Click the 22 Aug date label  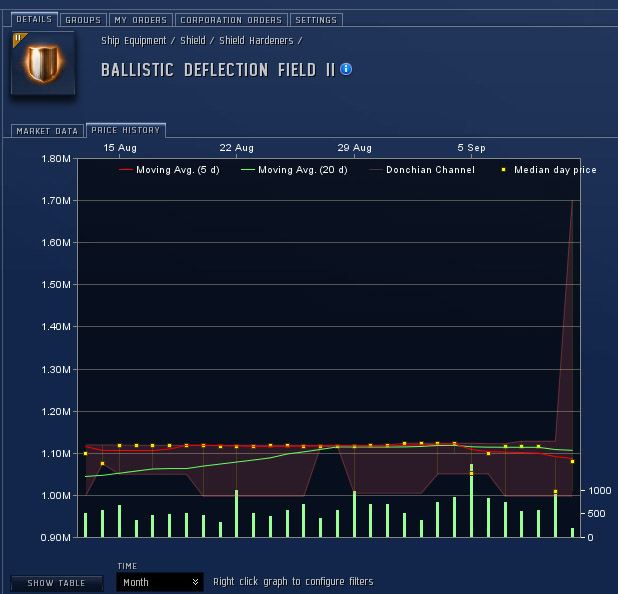pyautogui.click(x=236, y=148)
